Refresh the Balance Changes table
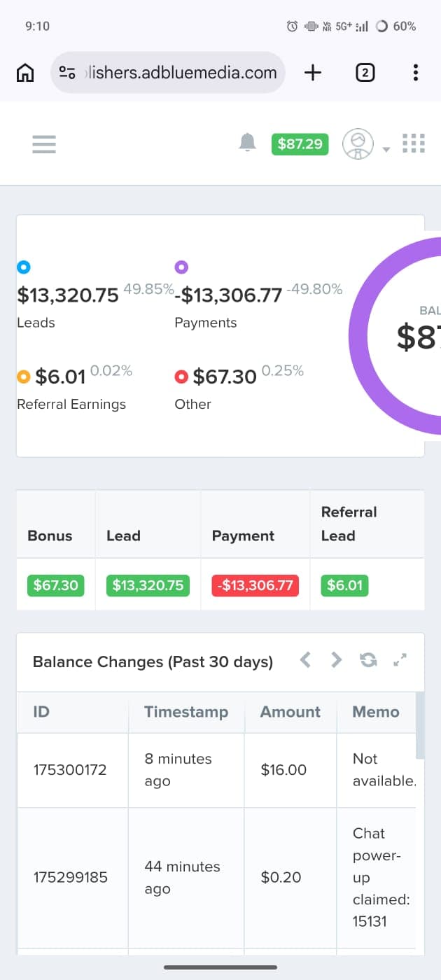 [368, 659]
